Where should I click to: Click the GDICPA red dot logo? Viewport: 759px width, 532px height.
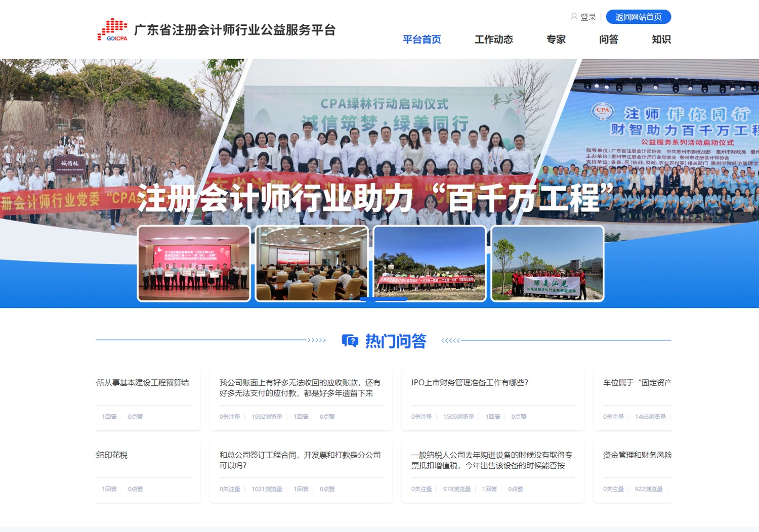pos(112,30)
